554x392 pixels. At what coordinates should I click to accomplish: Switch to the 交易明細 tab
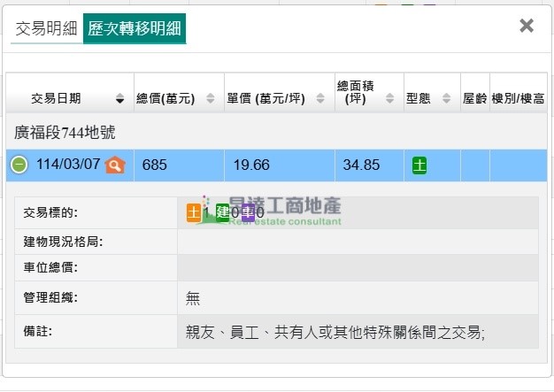click(x=46, y=28)
